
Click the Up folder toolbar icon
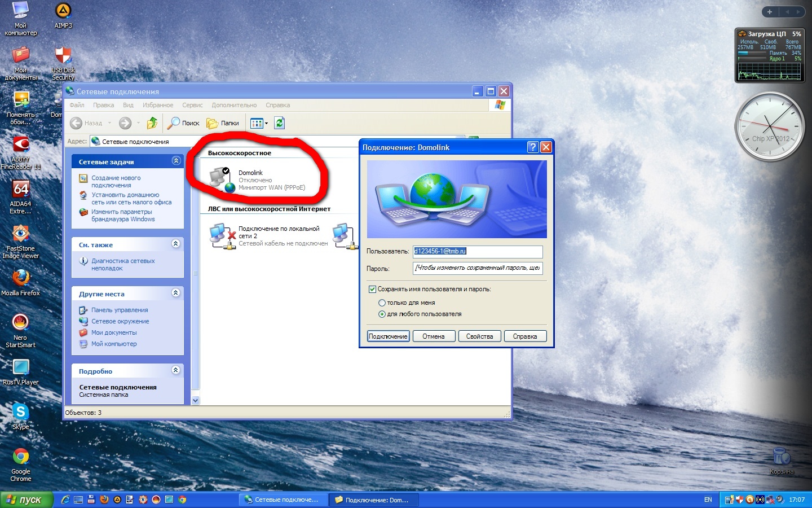click(x=152, y=123)
